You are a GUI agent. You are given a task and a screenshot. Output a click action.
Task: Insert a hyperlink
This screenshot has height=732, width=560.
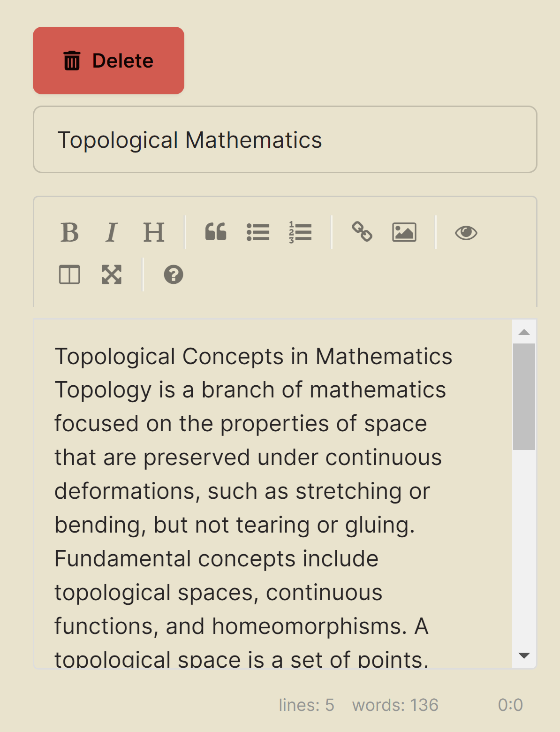(x=362, y=232)
